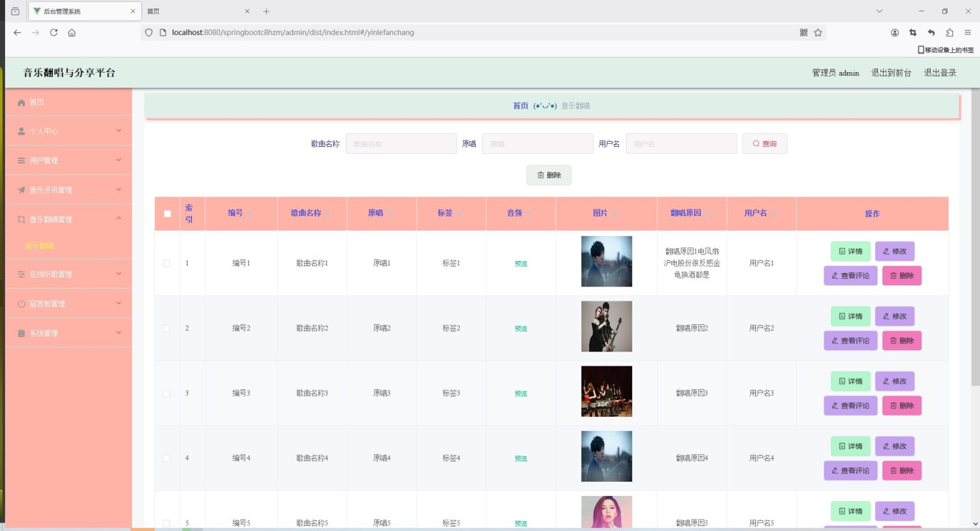Open browser hamburger menu
980x531 pixels.
pos(968,33)
